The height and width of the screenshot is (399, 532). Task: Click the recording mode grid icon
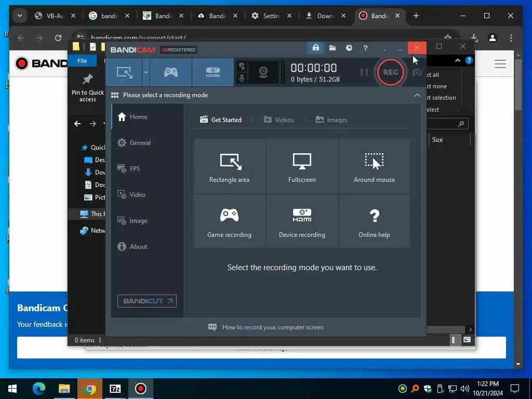[115, 96]
